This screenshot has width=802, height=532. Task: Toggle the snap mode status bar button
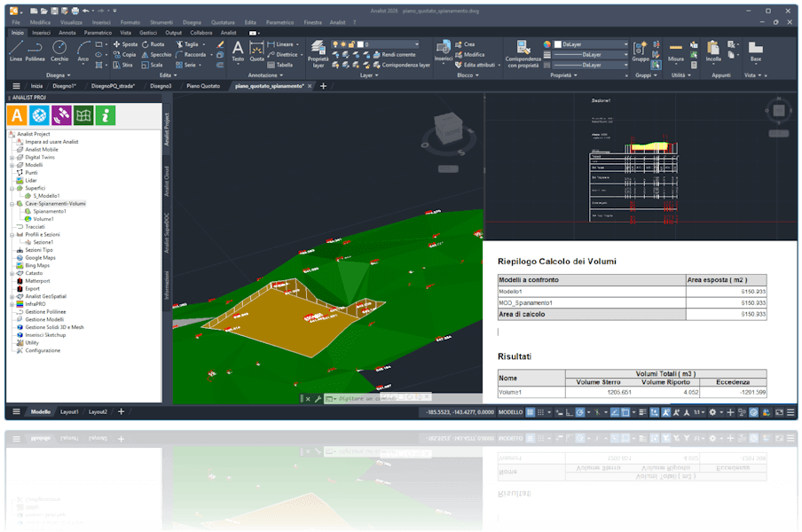coord(540,412)
